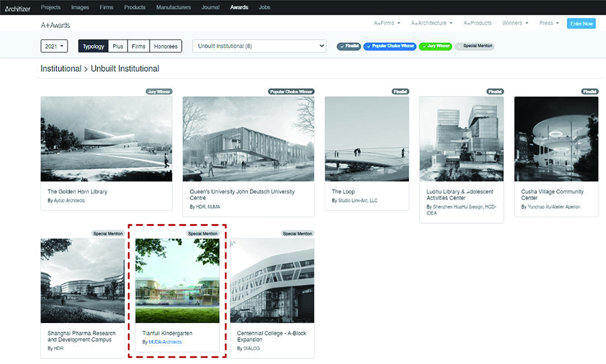606x364 pixels.
Task: Select the Typology tab
Action: [93, 46]
